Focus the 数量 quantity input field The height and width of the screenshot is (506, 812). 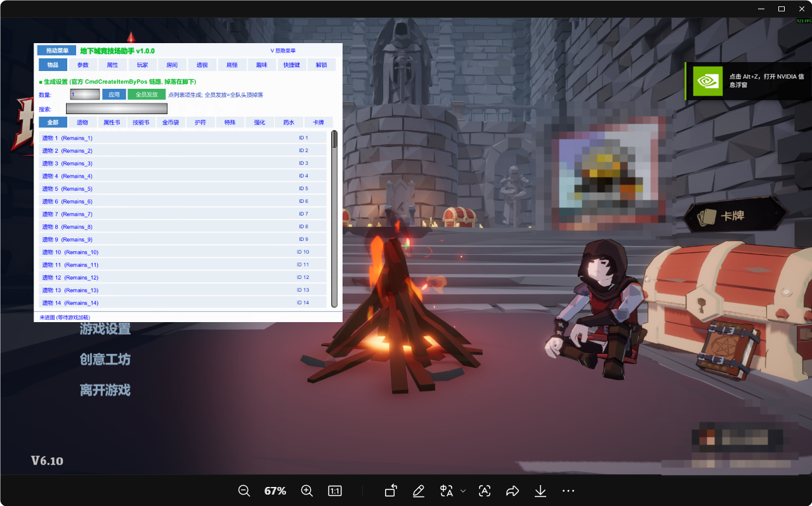click(85, 94)
